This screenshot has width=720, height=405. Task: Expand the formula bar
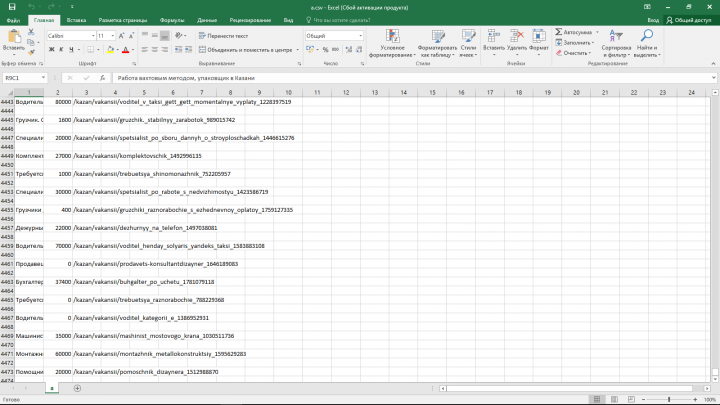click(714, 78)
